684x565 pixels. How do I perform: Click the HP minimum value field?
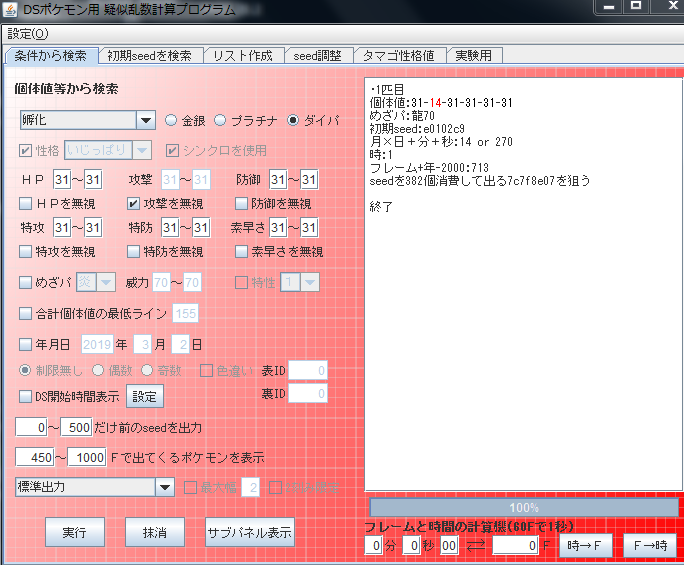62,180
